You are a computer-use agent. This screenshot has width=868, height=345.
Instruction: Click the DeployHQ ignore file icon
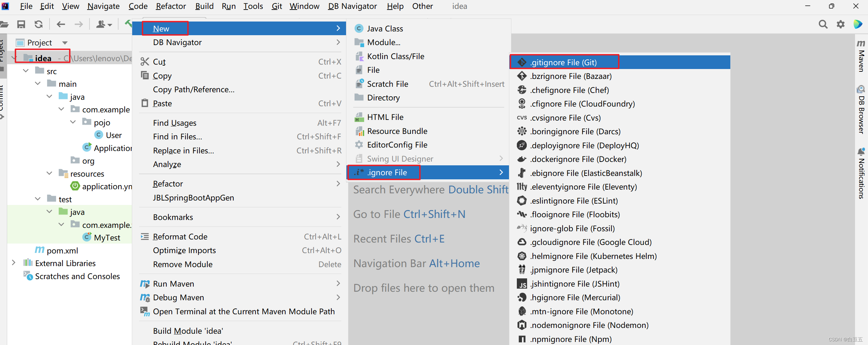tap(522, 146)
